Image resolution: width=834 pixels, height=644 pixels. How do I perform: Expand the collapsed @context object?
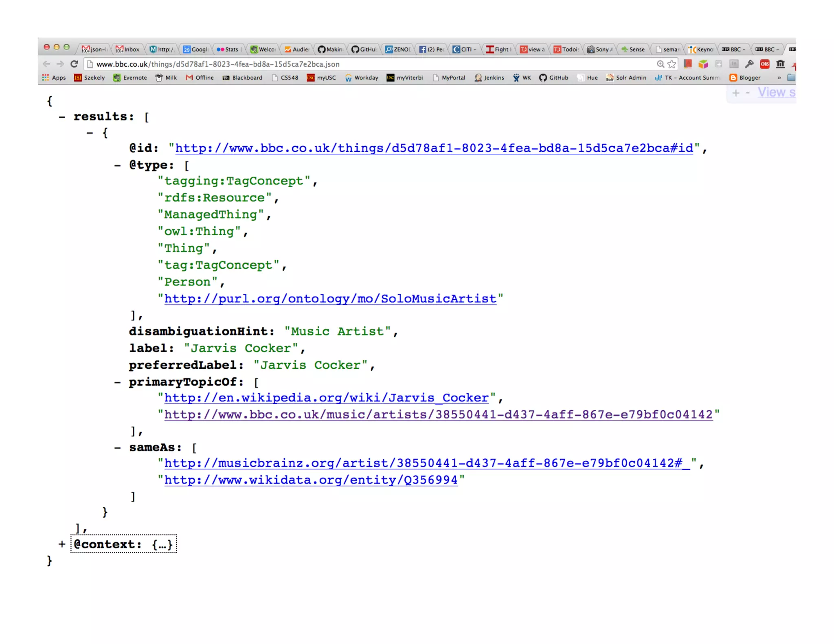pyautogui.click(x=62, y=544)
